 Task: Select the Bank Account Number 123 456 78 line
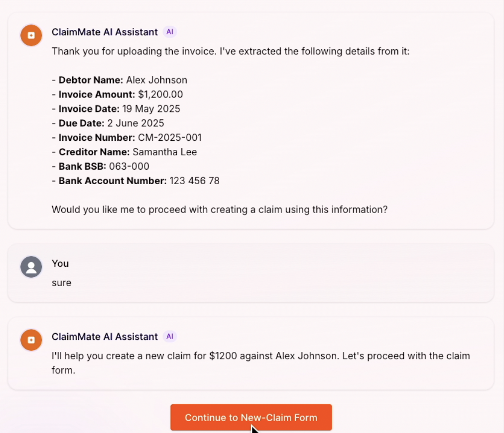click(x=135, y=181)
